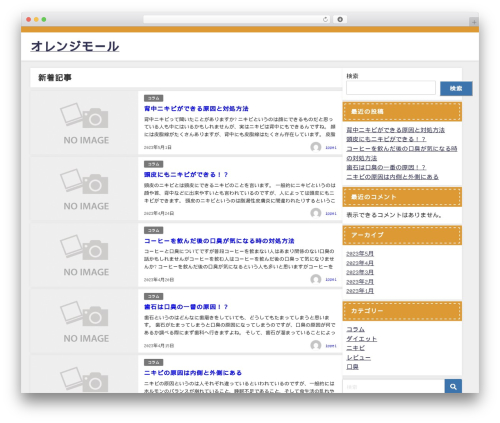Click the browser reload icon

(325, 19)
